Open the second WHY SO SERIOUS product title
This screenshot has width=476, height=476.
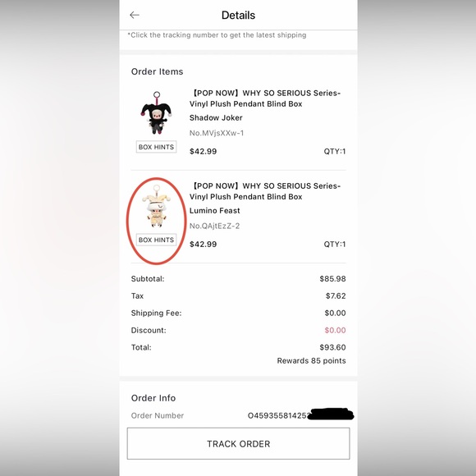click(x=265, y=191)
